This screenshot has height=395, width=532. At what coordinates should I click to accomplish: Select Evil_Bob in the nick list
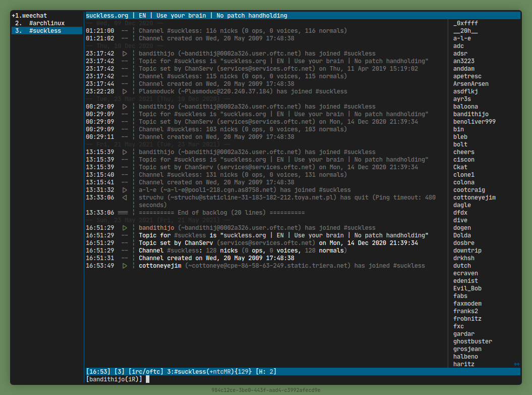tap(467, 288)
